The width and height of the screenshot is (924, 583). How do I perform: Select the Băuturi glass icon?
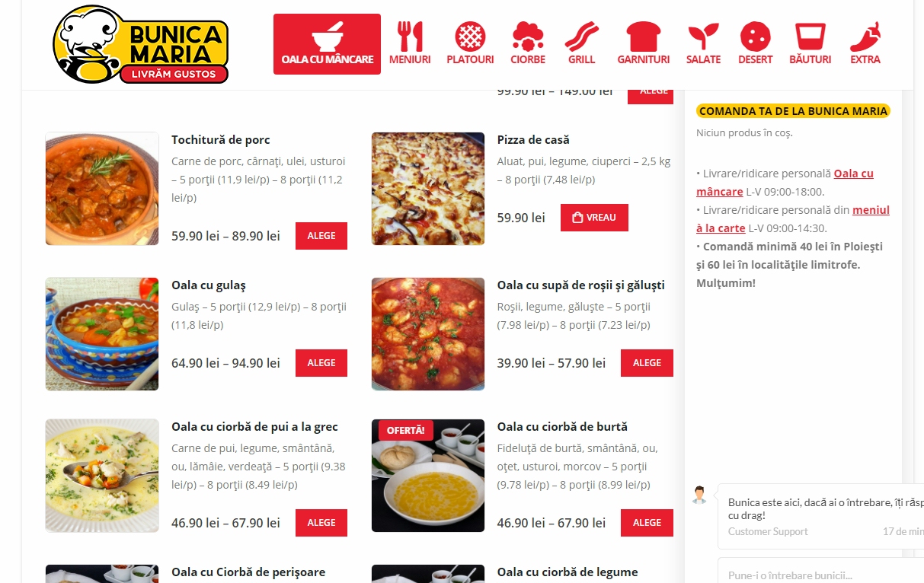pyautogui.click(x=810, y=43)
